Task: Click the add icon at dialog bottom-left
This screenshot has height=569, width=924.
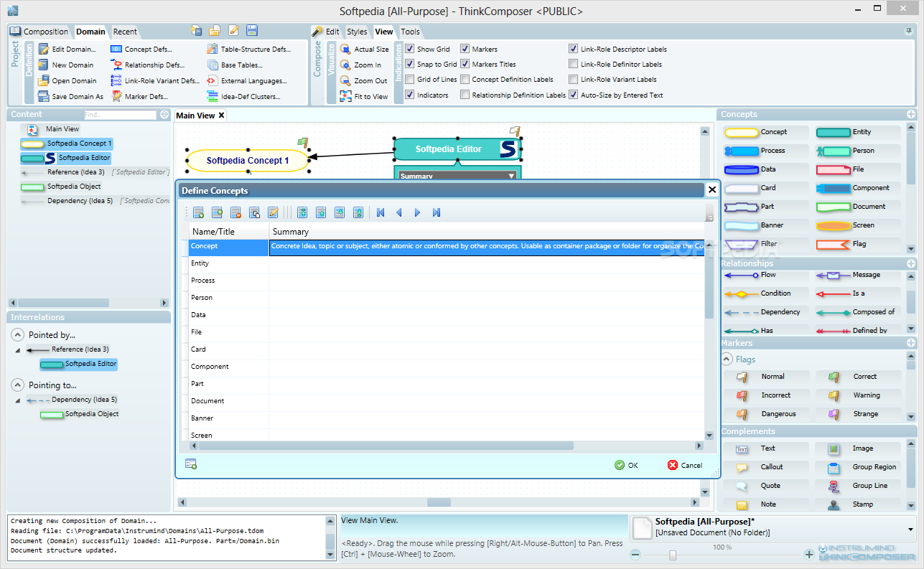Action: pos(191,464)
